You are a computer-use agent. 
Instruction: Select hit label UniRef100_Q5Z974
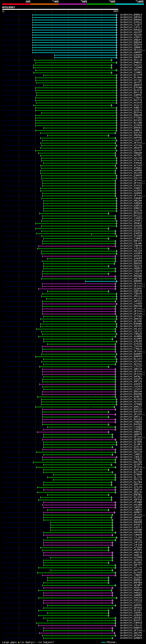point(131,45)
